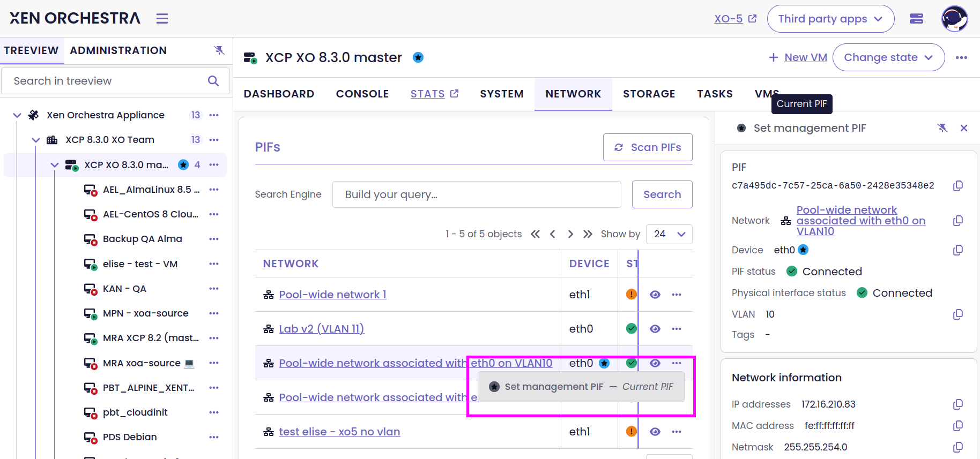The image size is (980, 459).
Task: Expand the Third party apps dropdown
Action: pos(830,19)
